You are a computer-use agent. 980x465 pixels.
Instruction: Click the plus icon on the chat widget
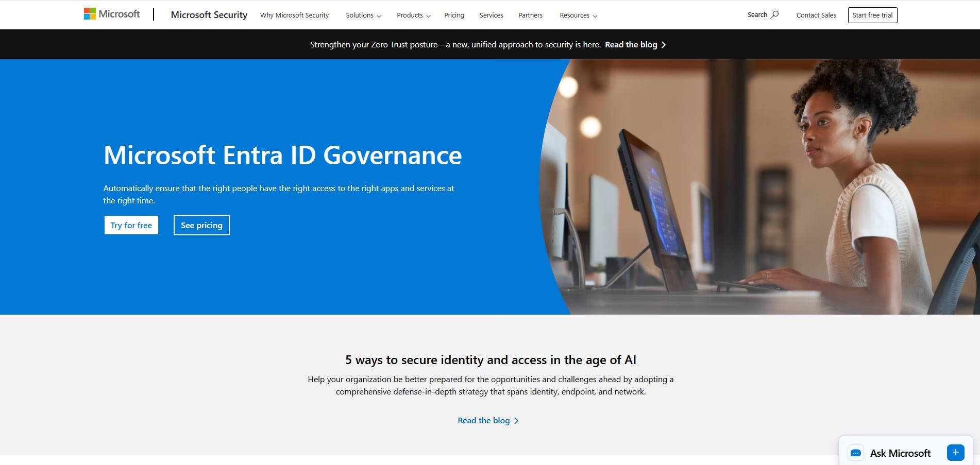click(x=956, y=453)
